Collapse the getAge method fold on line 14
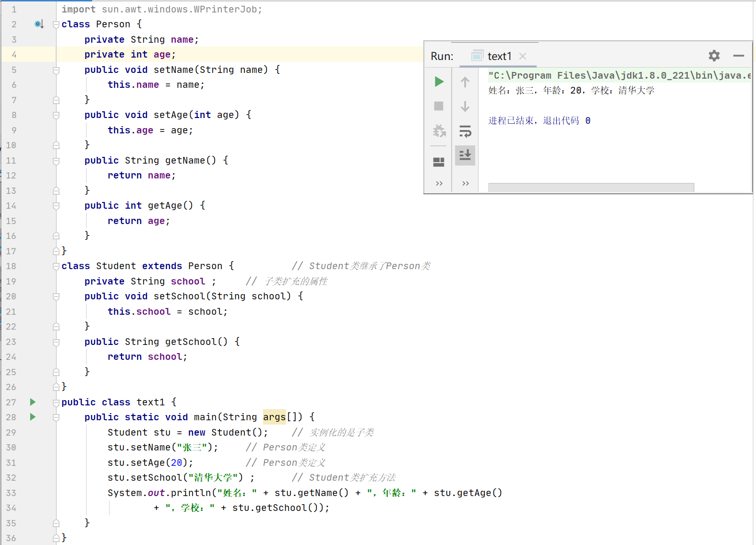756x545 pixels. 56,206
